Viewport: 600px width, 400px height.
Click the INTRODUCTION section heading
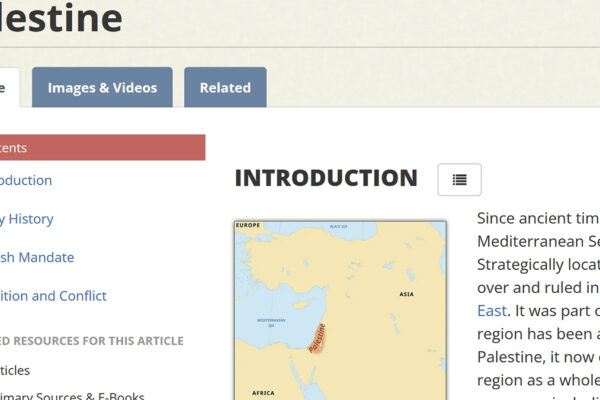[326, 179]
